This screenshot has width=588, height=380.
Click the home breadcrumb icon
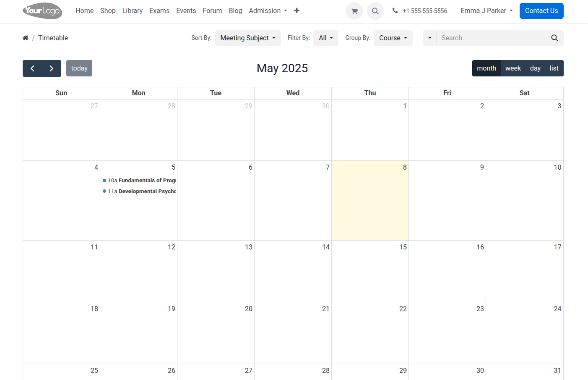pos(26,38)
